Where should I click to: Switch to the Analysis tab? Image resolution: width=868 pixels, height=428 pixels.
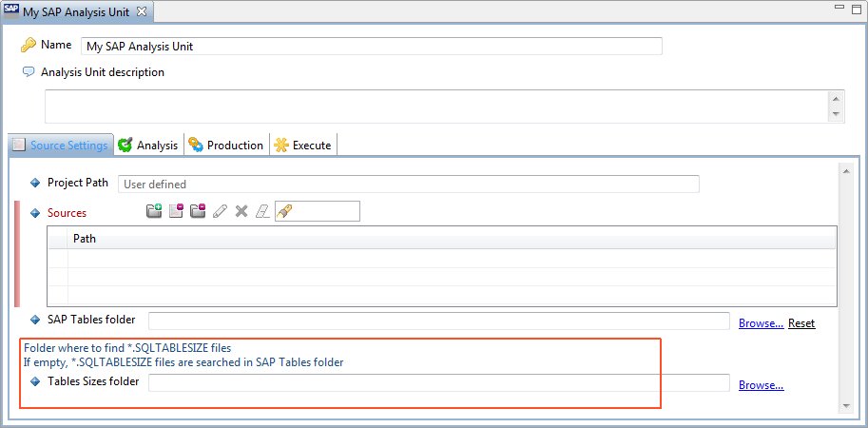tap(148, 146)
